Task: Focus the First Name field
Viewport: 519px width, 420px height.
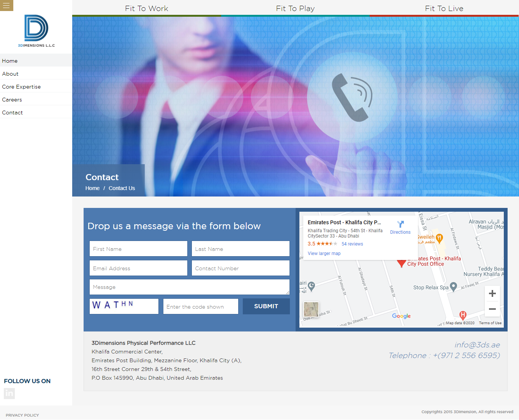Action: pyautogui.click(x=138, y=249)
